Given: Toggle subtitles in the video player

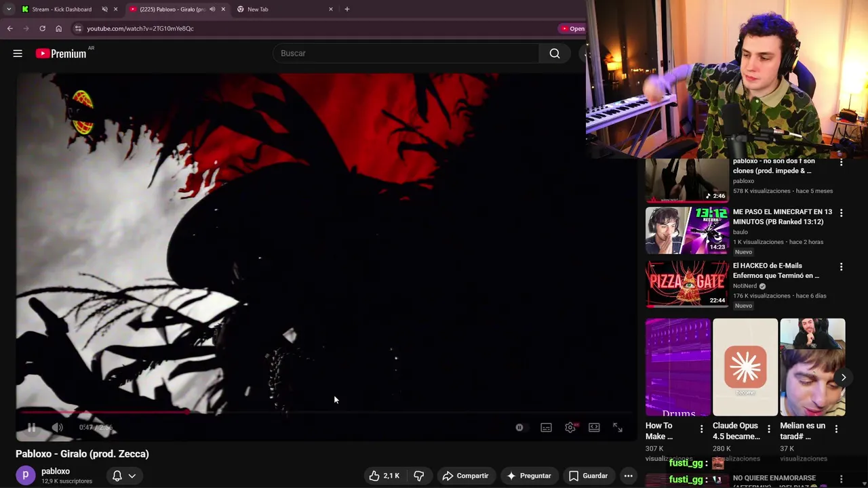Looking at the screenshot, I should [x=546, y=428].
